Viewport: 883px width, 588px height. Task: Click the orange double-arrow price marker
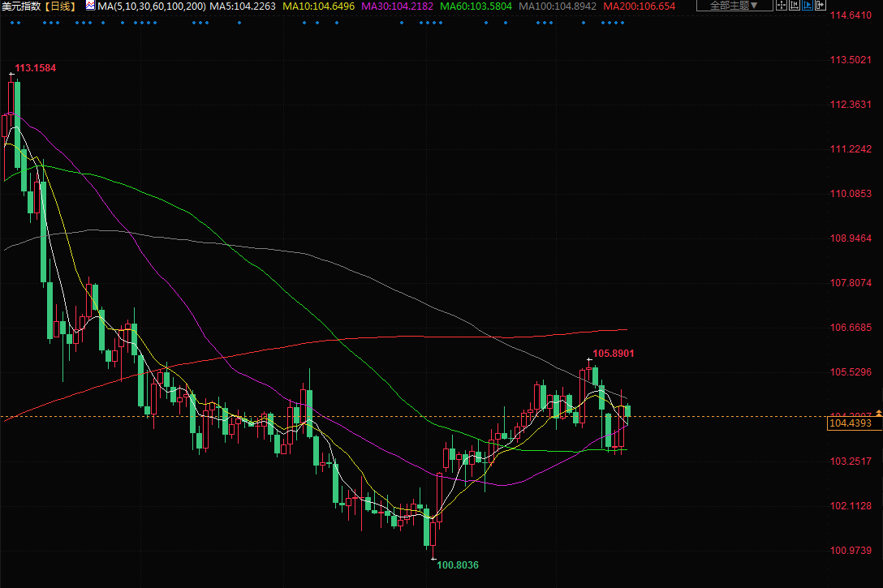pos(878,414)
